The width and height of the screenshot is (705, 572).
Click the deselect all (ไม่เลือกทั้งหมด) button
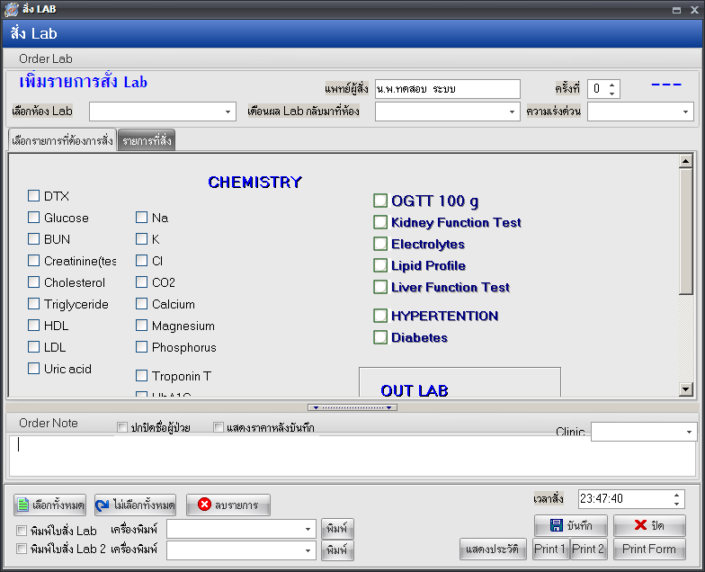click(135, 505)
